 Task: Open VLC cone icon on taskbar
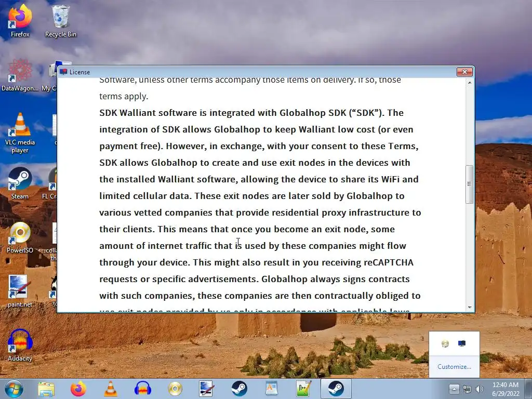tap(110, 389)
